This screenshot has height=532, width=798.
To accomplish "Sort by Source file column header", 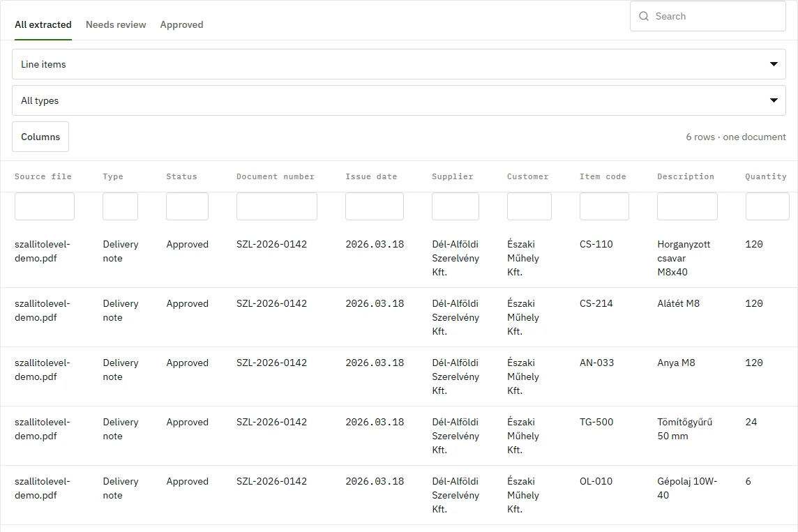I will [43, 176].
